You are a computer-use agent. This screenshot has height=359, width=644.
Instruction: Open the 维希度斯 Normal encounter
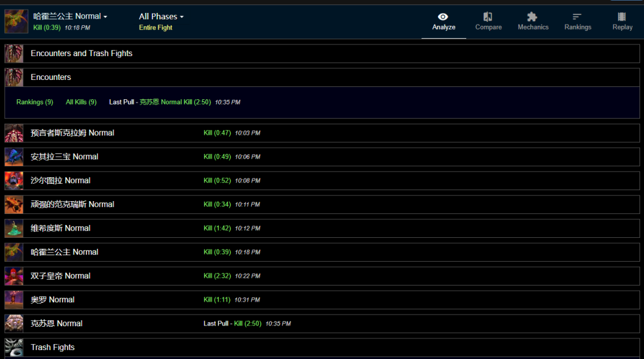(x=61, y=228)
